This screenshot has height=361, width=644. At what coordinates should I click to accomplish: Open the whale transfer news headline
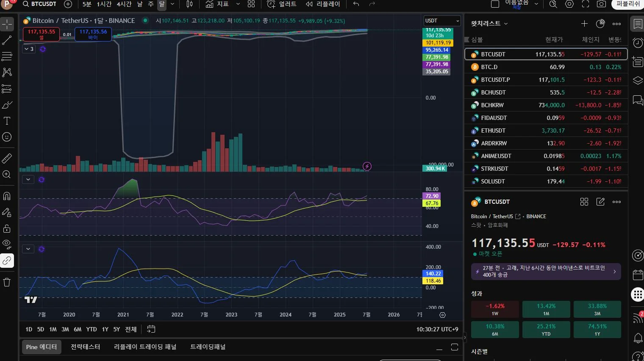tap(546, 272)
